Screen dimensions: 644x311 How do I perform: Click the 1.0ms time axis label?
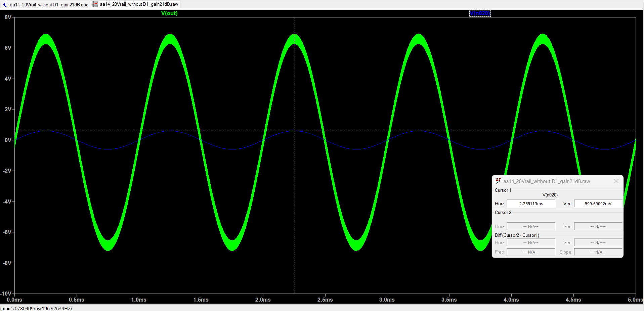[139, 300]
